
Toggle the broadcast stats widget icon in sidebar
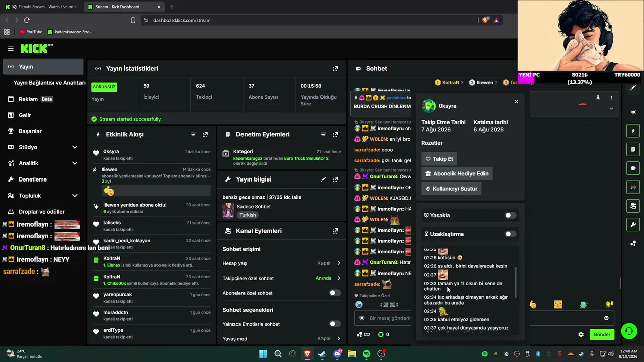pyautogui.click(x=633, y=187)
